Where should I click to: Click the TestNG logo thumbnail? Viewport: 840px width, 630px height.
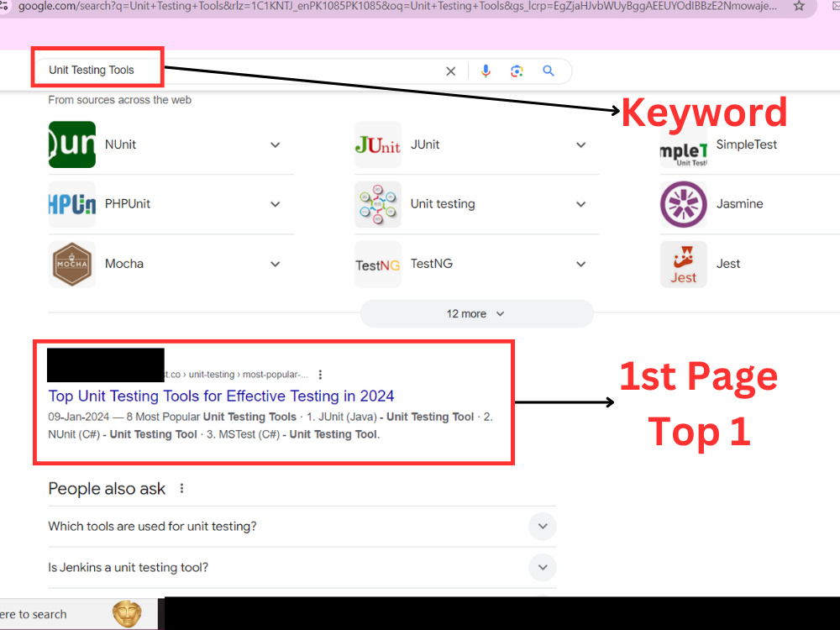pos(378,264)
